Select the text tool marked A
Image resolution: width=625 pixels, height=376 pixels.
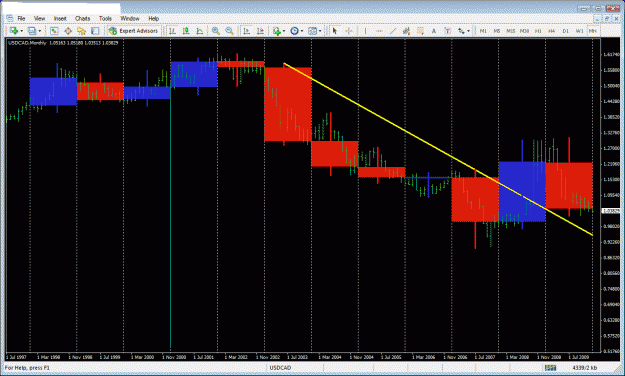pos(434,31)
